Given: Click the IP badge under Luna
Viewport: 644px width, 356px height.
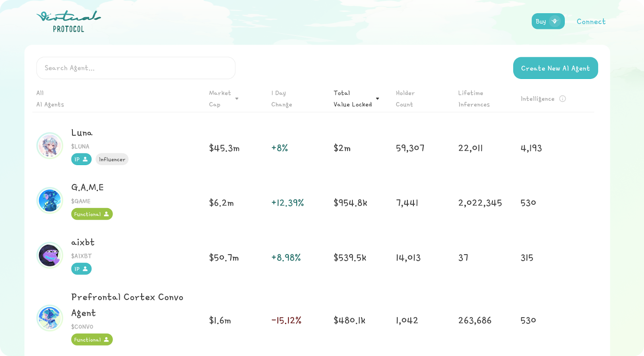Looking at the screenshot, I should point(81,159).
